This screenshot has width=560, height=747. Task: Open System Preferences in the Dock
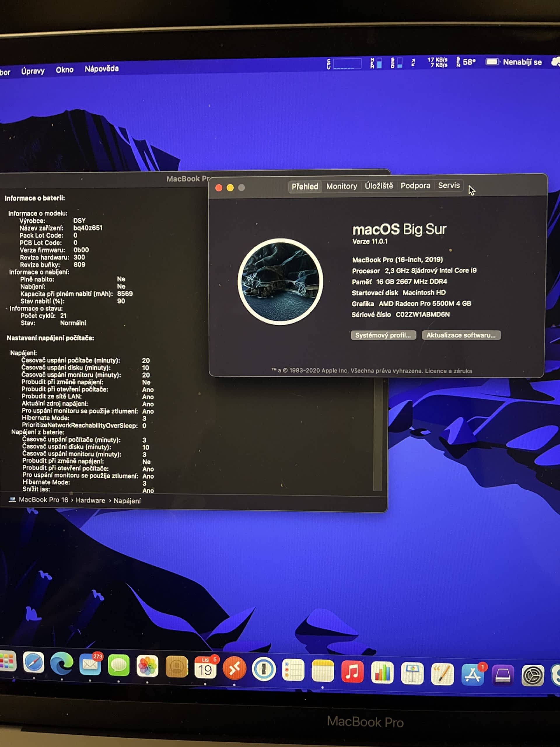(x=532, y=676)
